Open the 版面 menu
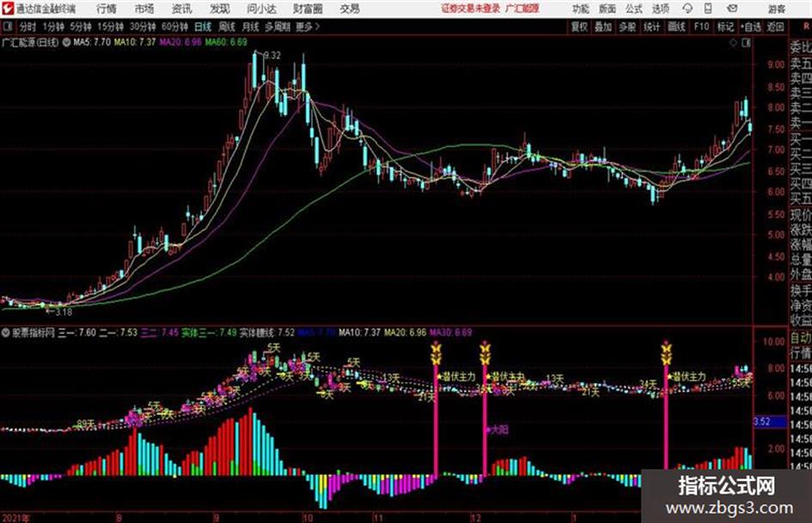 pos(607,9)
